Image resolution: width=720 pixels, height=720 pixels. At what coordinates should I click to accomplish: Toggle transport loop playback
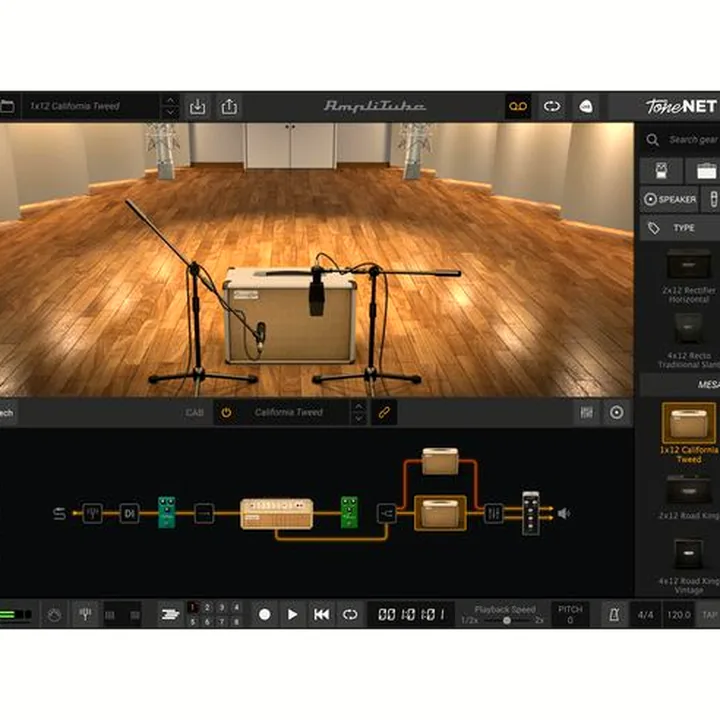[x=350, y=614]
